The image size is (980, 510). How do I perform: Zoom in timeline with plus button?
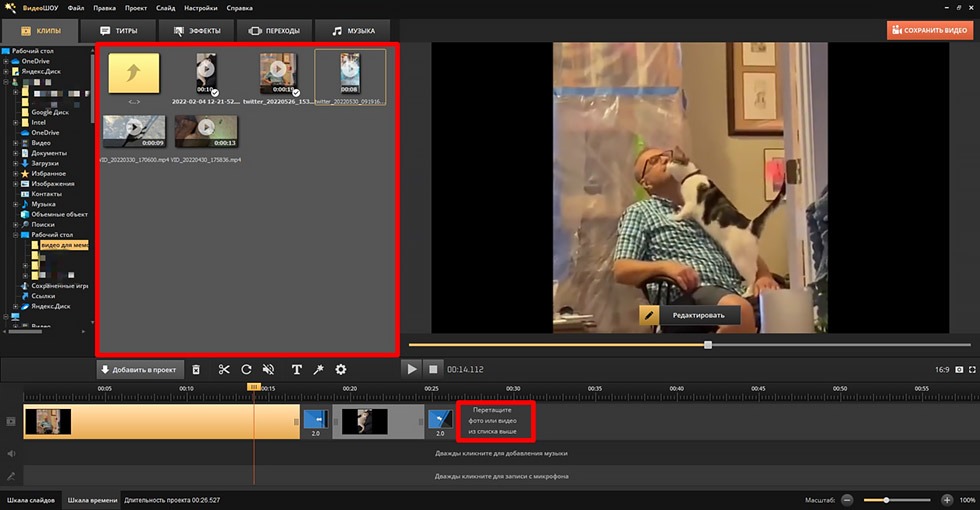coord(947,500)
